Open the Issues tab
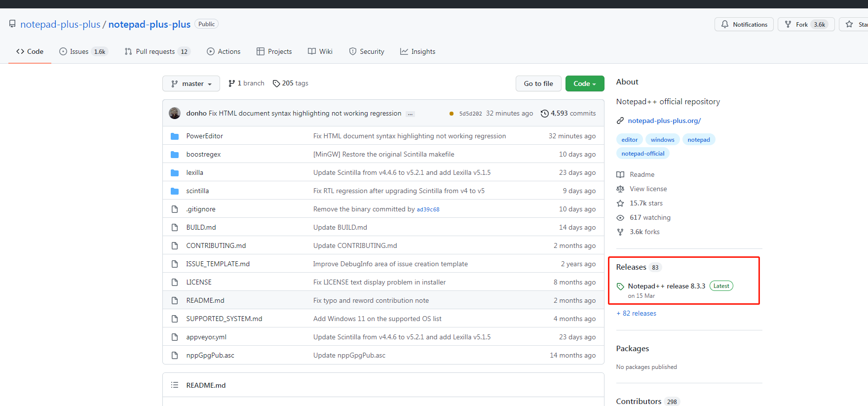 tap(83, 51)
